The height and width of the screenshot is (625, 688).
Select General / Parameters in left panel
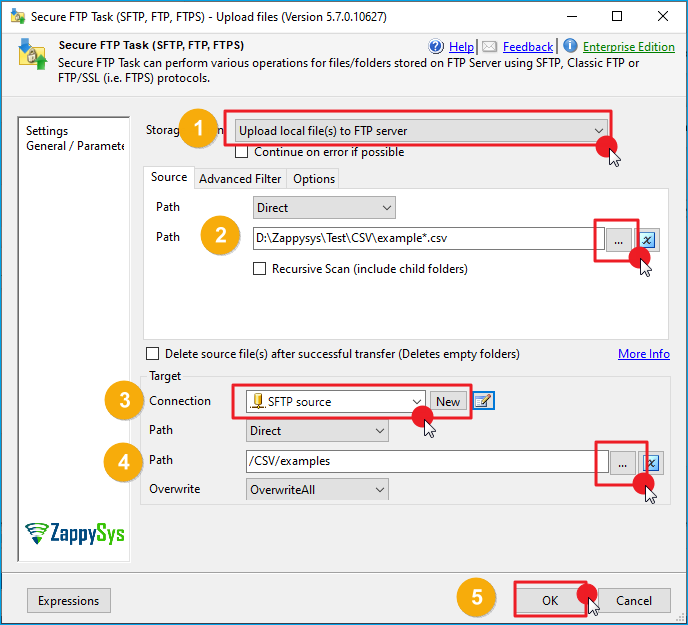[75, 146]
